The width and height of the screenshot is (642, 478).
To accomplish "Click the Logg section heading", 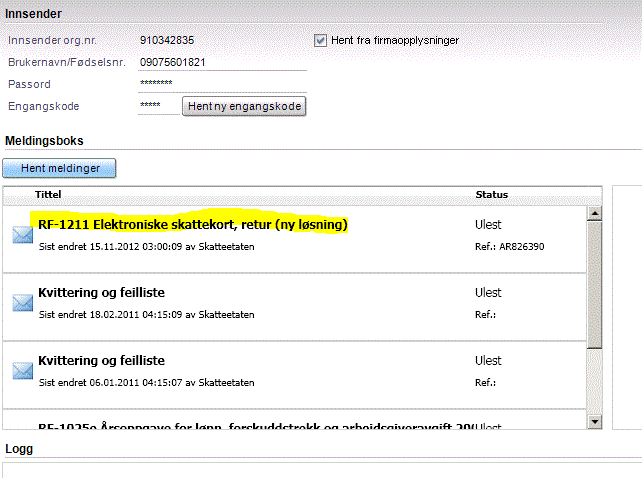I will point(19,449).
